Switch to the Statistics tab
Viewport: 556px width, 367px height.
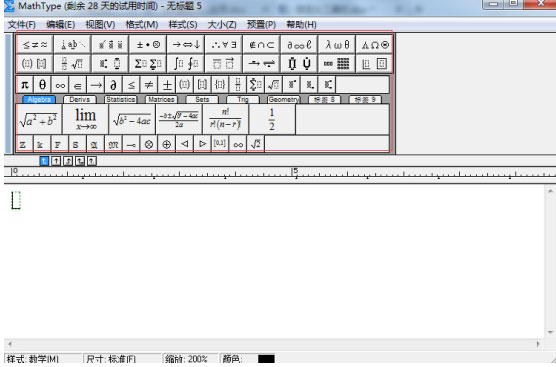(x=120, y=100)
